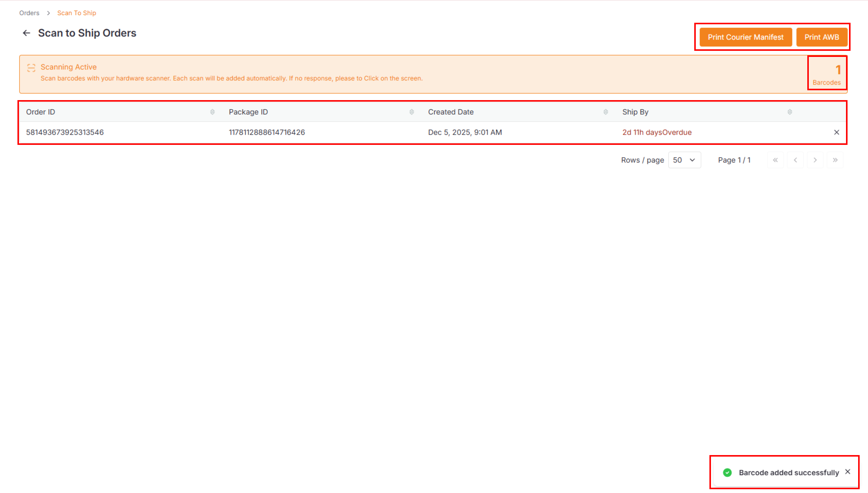Click the green success checkmark icon
Viewport: 868px width, 493px height.
click(727, 473)
